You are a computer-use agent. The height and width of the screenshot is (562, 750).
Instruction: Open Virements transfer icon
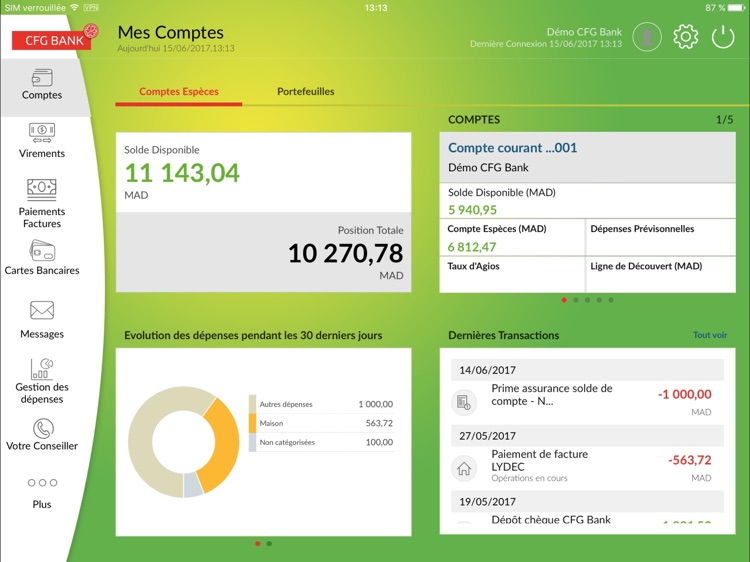coord(42,133)
